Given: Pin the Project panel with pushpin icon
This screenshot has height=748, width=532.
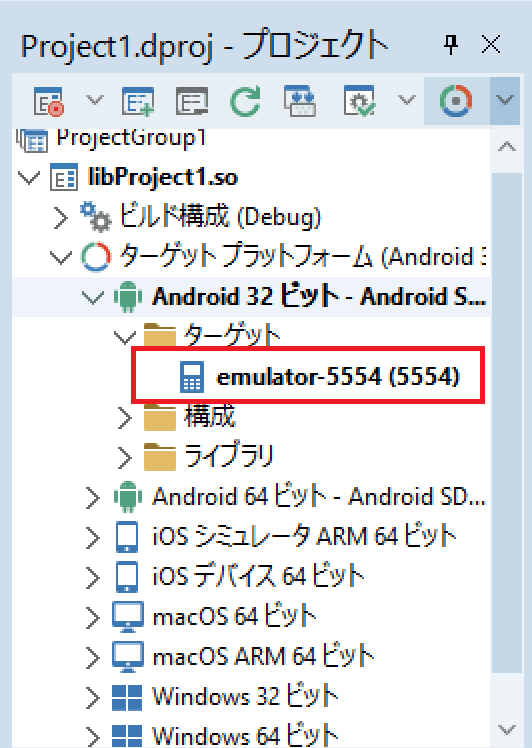Looking at the screenshot, I should [451, 45].
